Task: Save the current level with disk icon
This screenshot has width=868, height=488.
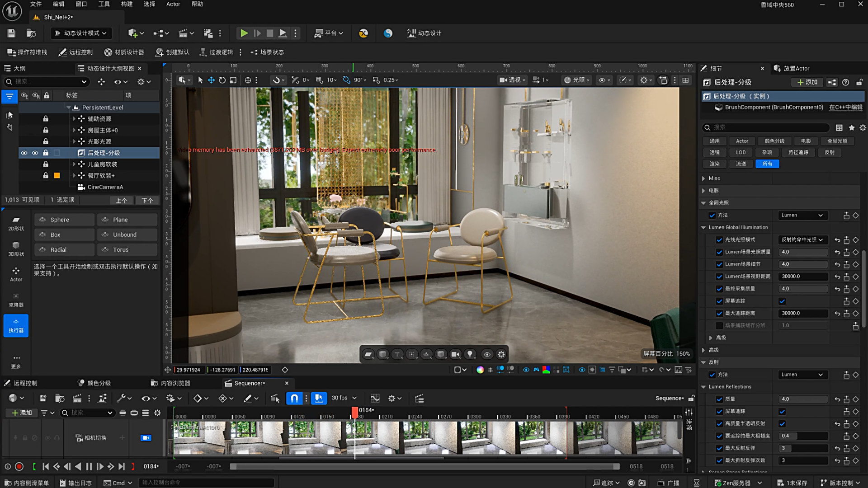Action: point(11,33)
